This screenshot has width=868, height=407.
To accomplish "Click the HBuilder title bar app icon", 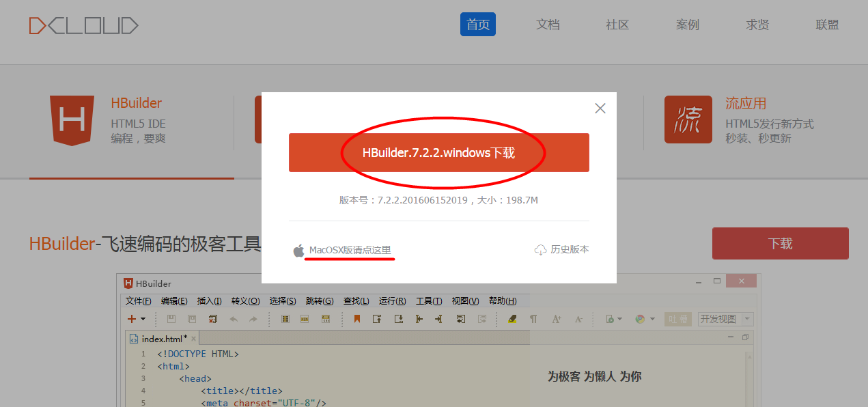I will pos(128,283).
